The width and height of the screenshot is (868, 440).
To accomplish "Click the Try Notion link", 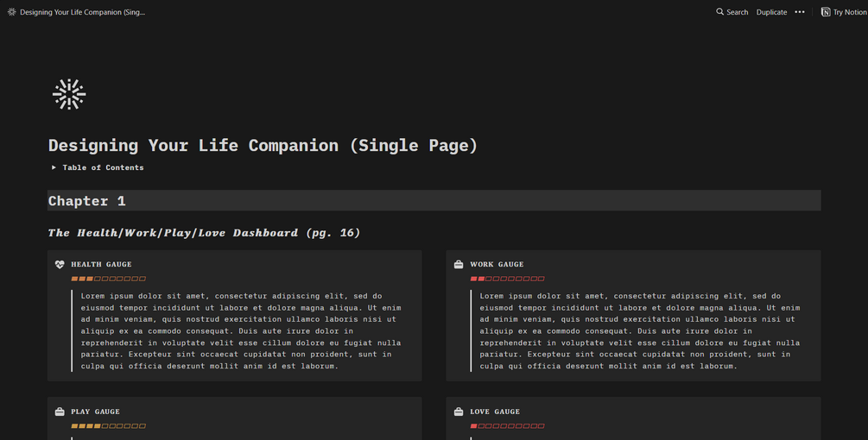I will click(x=849, y=12).
